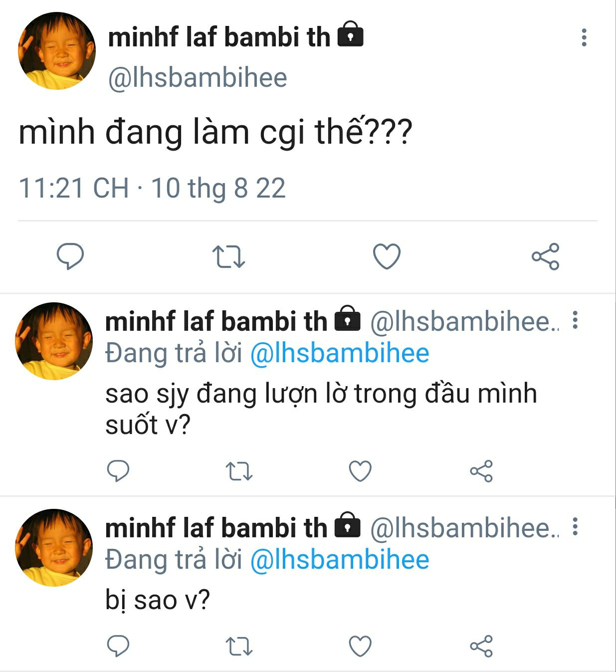Reply to the main tweet "mình đang làm cgi thế???"
Image resolution: width=616 pixels, height=672 pixels.
70,256
